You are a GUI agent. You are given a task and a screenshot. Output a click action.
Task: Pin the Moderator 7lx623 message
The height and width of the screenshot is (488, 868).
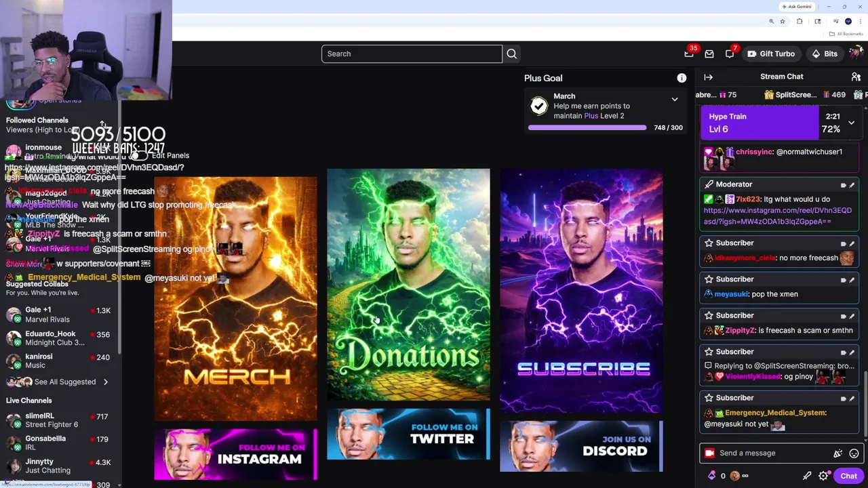tap(852, 185)
